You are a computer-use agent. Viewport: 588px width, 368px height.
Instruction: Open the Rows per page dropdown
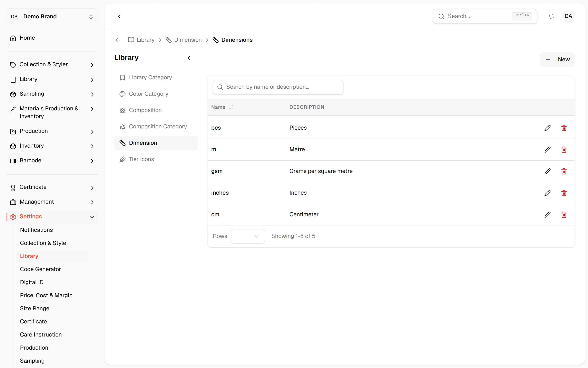pos(248,236)
